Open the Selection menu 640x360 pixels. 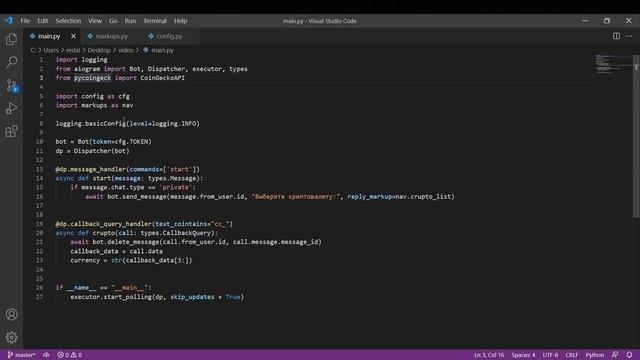(x=68, y=21)
